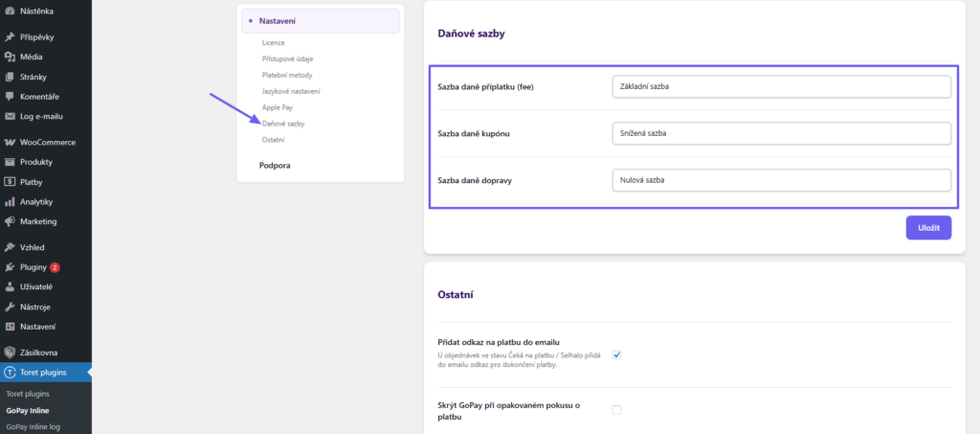Open Toret plugins submenu entry

[28, 394]
